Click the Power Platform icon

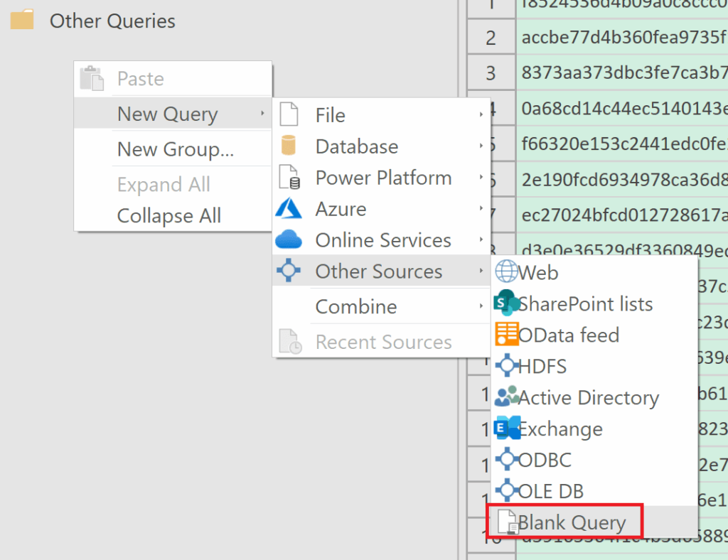(289, 178)
